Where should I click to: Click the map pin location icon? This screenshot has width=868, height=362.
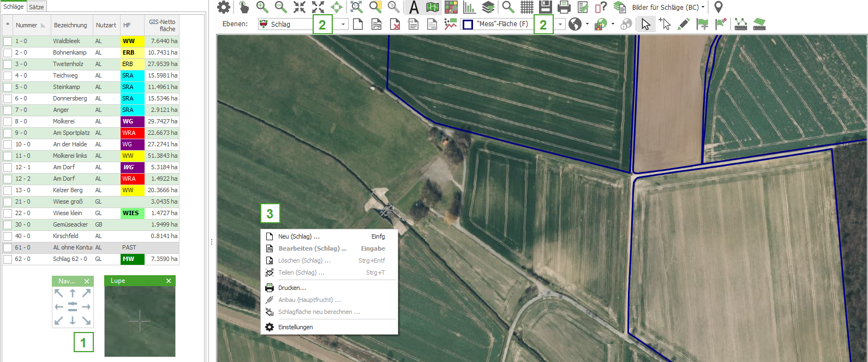click(719, 7)
